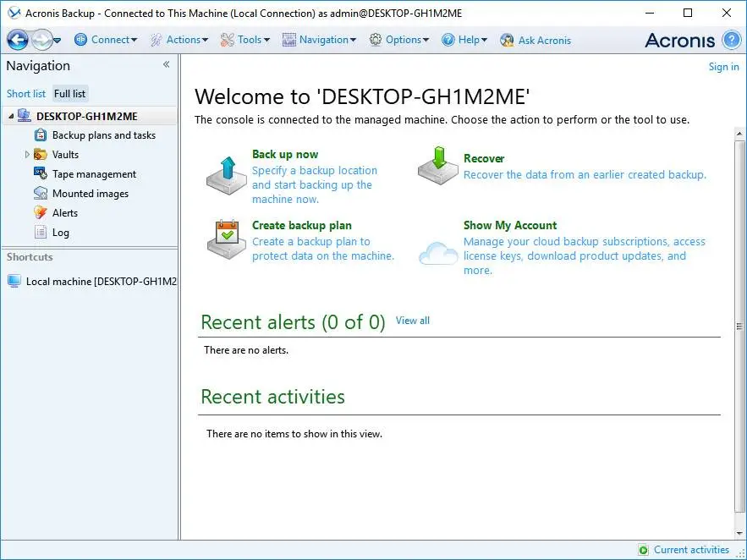Open the Connect menu
Viewport: 747px width, 560px height.
[107, 40]
